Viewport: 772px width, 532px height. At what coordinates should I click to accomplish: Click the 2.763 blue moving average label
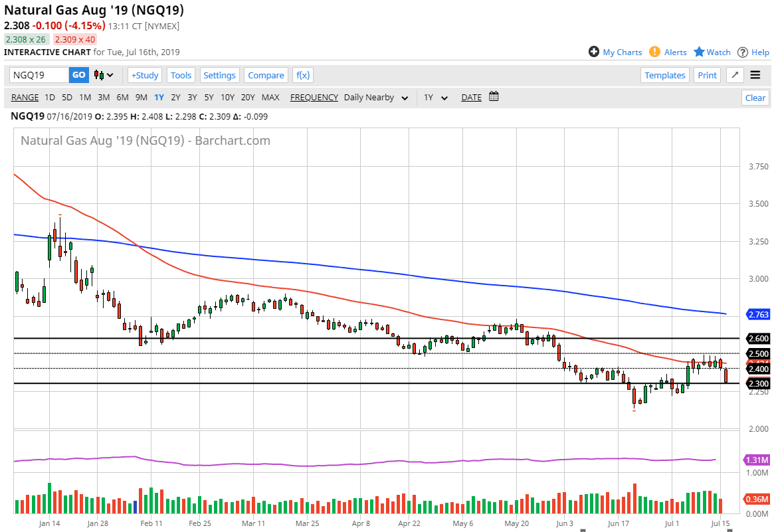(x=758, y=314)
